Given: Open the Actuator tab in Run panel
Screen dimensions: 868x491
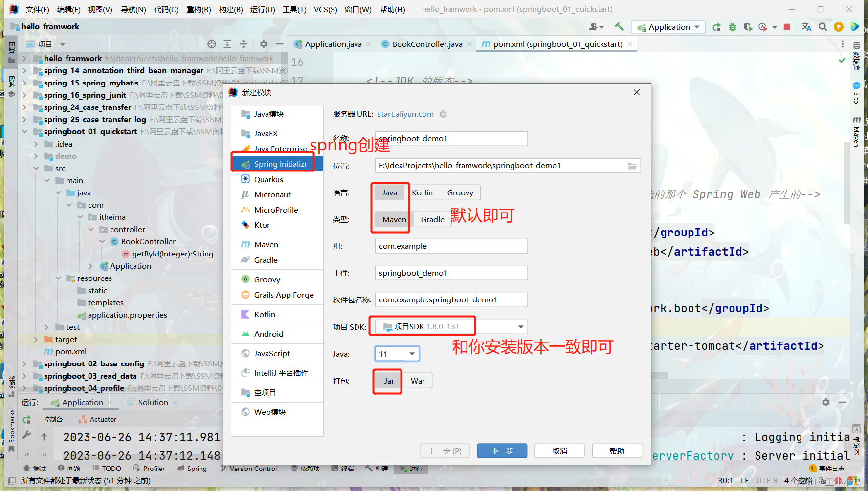Looking at the screenshot, I should tap(97, 419).
